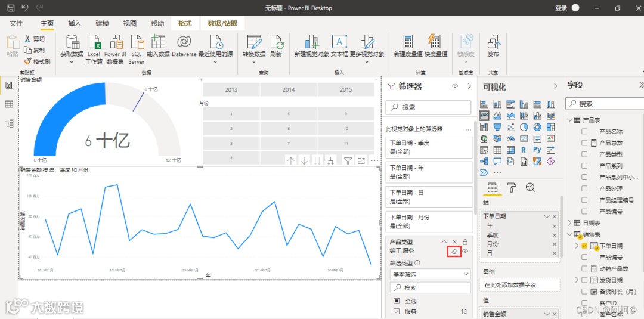
Task: Open the Format paint-roller tab icon
Action: tap(512, 188)
